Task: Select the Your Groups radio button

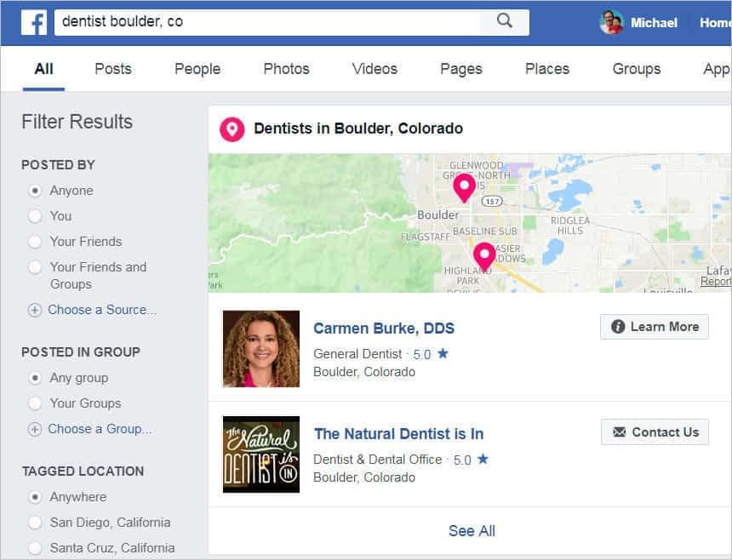Action: click(35, 403)
